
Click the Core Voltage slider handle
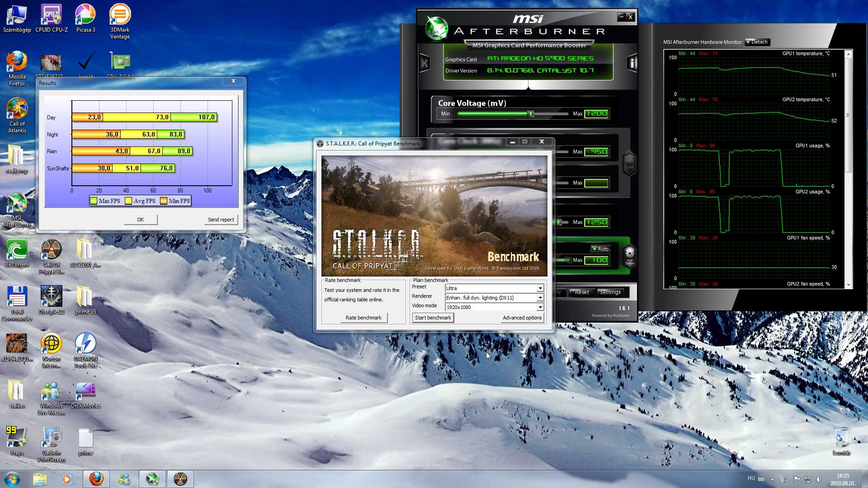(532, 114)
